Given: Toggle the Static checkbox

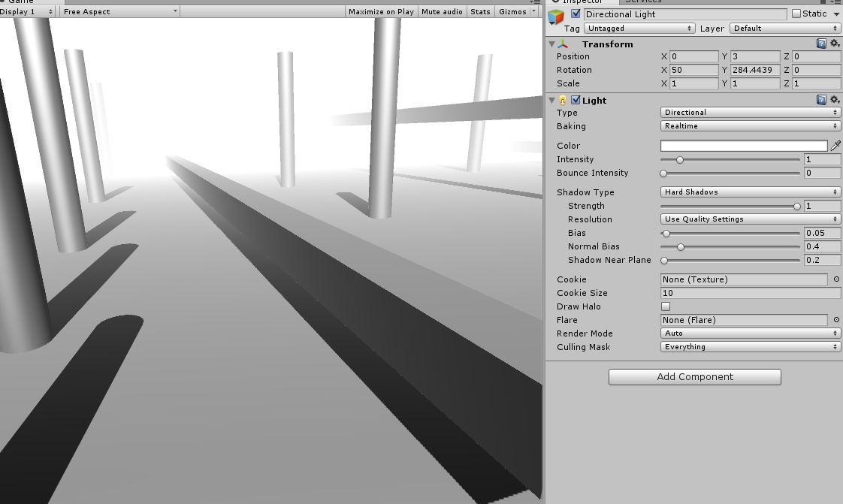Looking at the screenshot, I should 796,14.
